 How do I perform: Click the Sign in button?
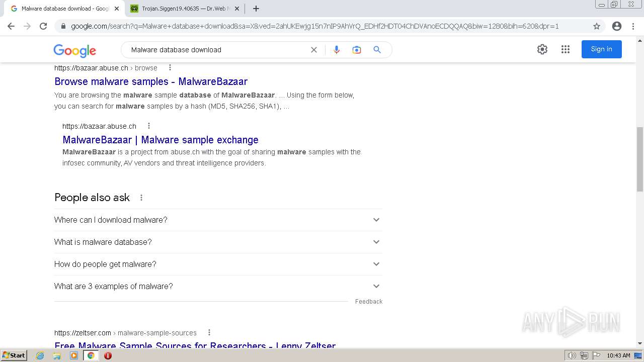(x=602, y=49)
